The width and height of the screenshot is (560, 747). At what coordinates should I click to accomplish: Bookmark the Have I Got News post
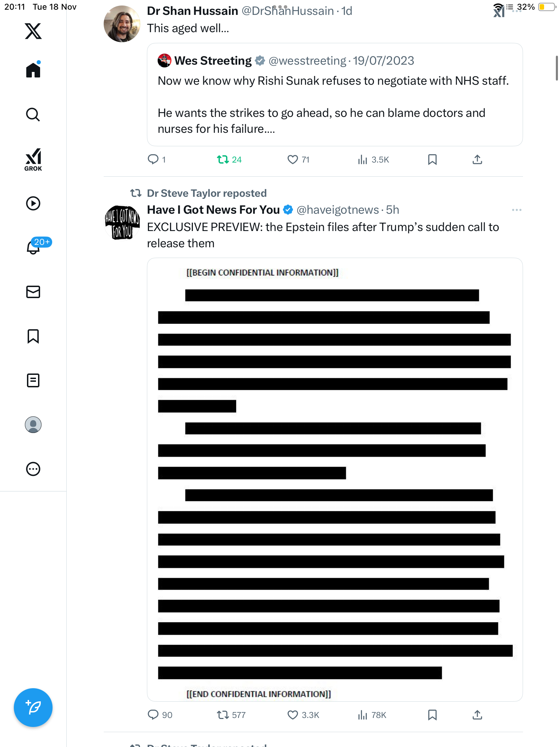click(432, 715)
